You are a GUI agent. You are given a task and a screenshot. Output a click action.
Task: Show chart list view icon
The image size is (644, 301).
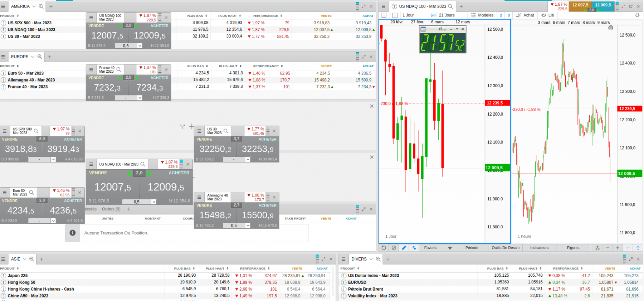pyautogui.click(x=384, y=15)
